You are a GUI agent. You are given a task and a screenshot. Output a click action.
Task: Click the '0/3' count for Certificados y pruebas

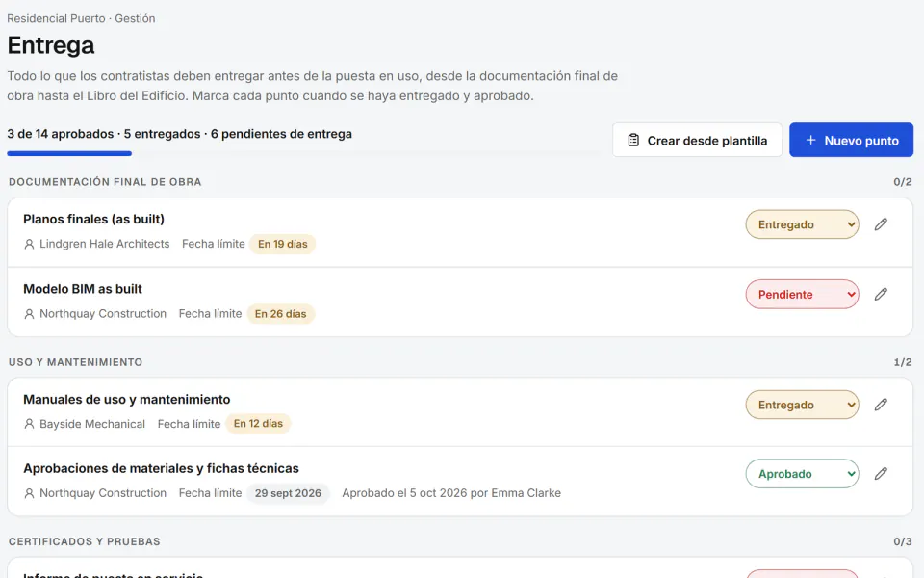(902, 541)
